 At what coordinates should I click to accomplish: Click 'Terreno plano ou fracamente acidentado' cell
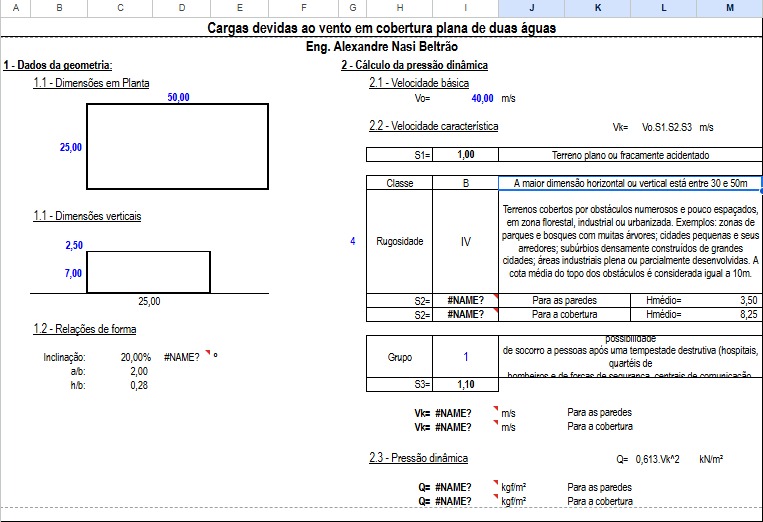tap(631, 155)
